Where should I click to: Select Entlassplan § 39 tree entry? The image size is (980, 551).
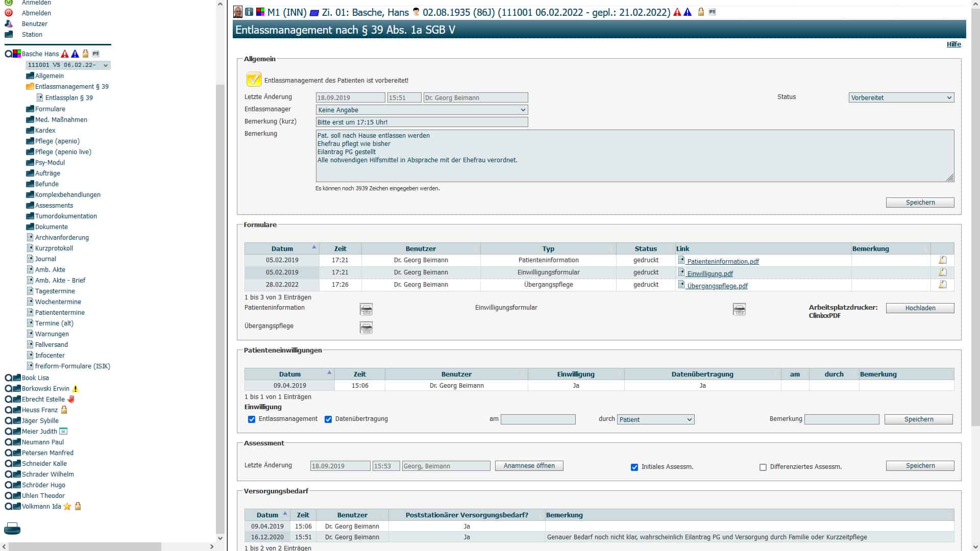[x=69, y=98]
